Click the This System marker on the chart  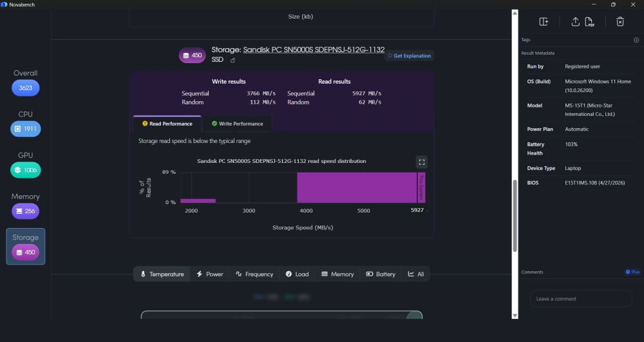(421, 187)
